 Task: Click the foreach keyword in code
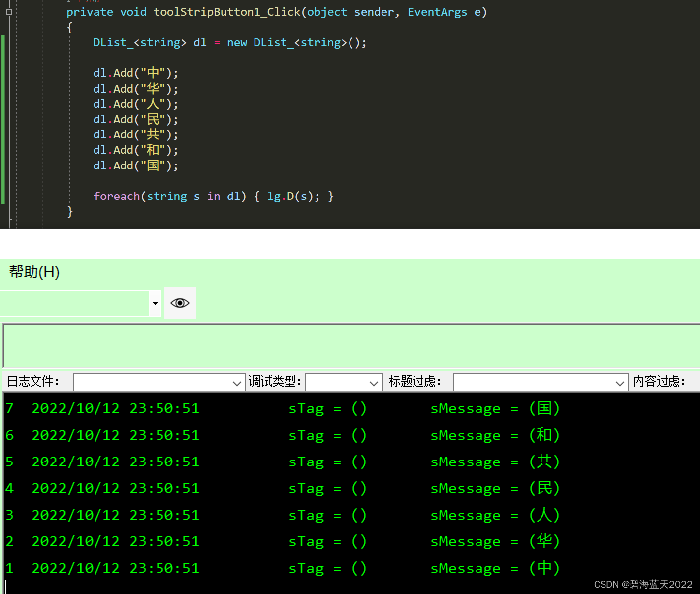(x=117, y=196)
